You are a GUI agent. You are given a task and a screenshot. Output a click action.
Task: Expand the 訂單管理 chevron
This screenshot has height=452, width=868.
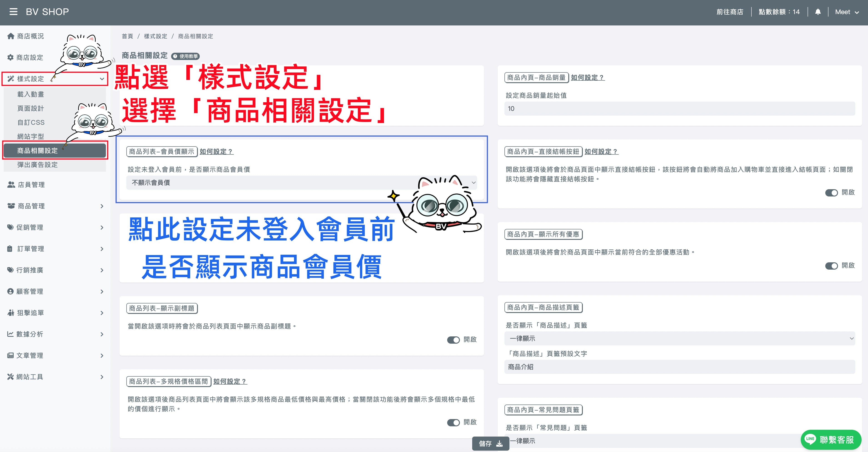tap(102, 249)
